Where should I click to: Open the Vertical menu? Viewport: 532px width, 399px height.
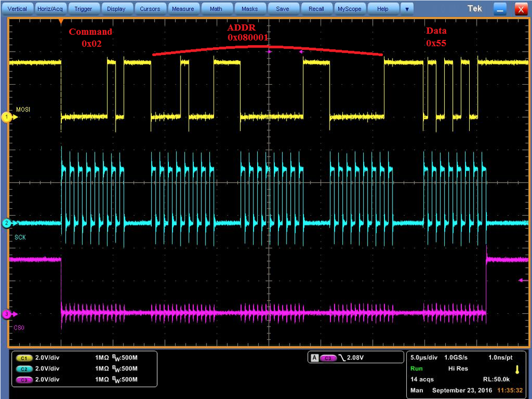coord(17,9)
